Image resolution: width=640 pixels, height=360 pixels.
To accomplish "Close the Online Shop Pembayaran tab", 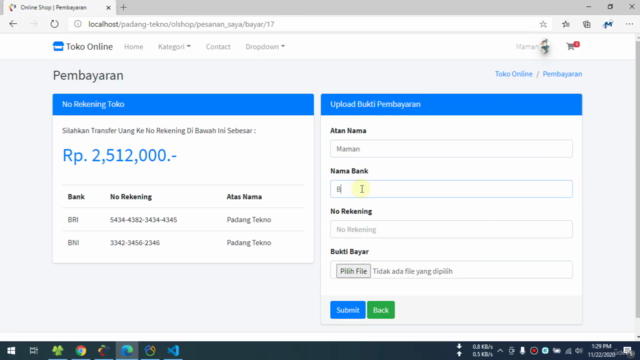I will coord(108,7).
